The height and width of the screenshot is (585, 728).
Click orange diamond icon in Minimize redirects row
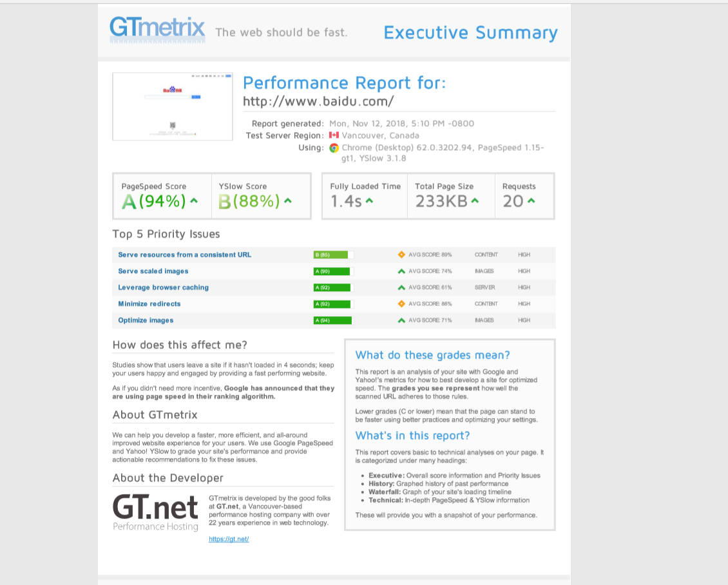[401, 303]
